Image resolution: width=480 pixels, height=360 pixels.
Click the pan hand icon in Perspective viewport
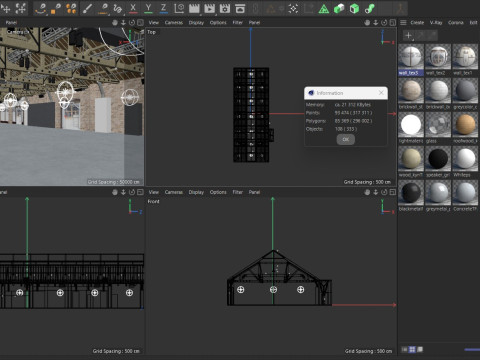pos(115,23)
